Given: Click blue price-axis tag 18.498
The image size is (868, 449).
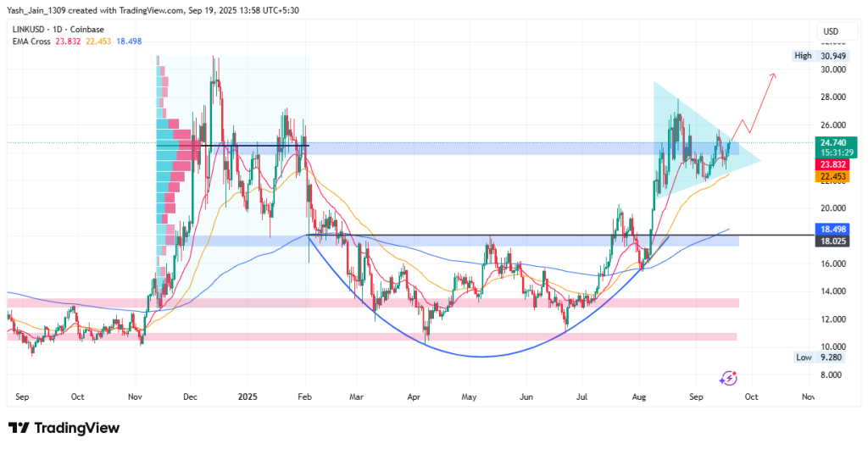Looking at the screenshot, I should 831,229.
